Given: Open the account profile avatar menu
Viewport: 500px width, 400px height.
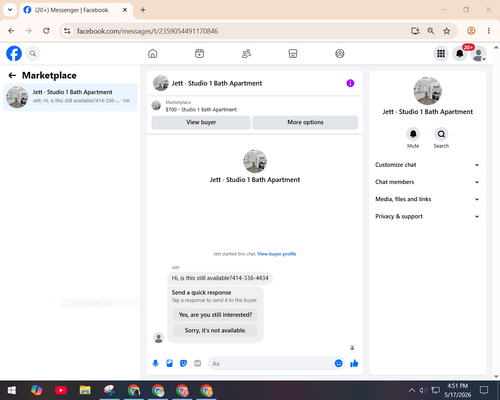Looking at the screenshot, I should click(x=479, y=54).
